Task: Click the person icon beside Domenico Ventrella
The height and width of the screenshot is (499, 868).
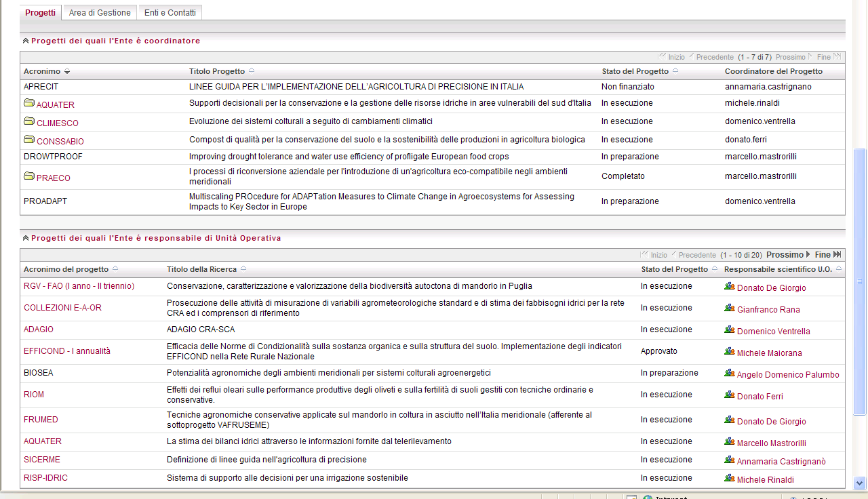Action: click(x=730, y=330)
